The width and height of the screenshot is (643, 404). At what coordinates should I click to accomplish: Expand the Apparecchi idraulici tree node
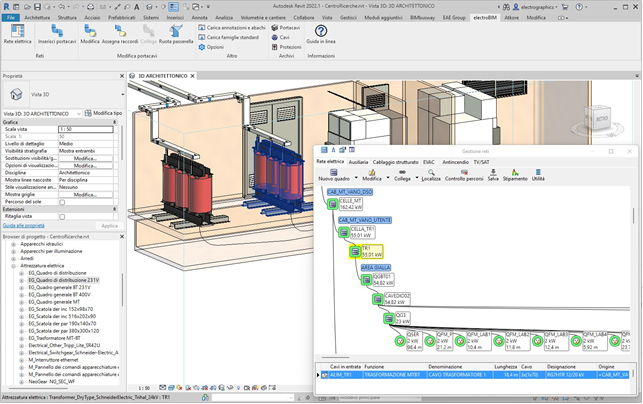[13, 243]
